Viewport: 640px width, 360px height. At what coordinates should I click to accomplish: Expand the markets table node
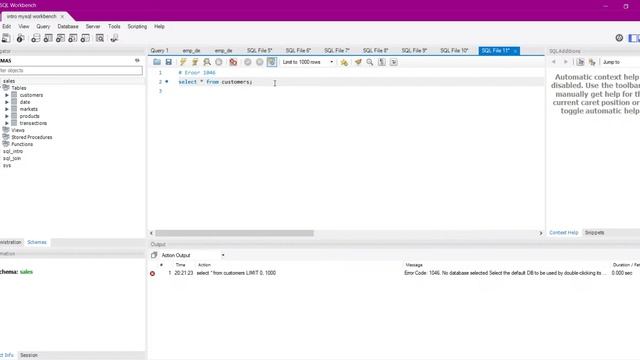pos(7,109)
